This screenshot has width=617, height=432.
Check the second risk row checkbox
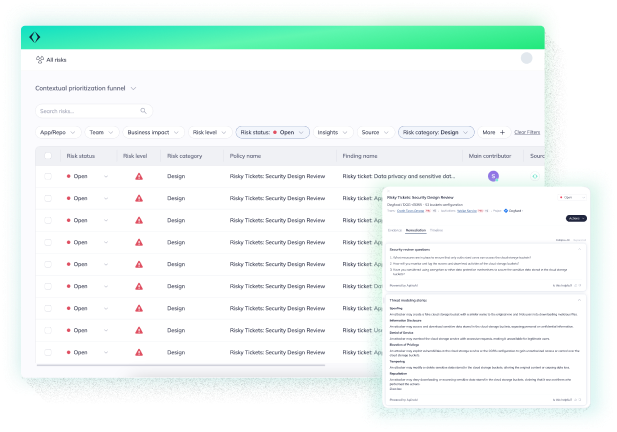(x=47, y=198)
